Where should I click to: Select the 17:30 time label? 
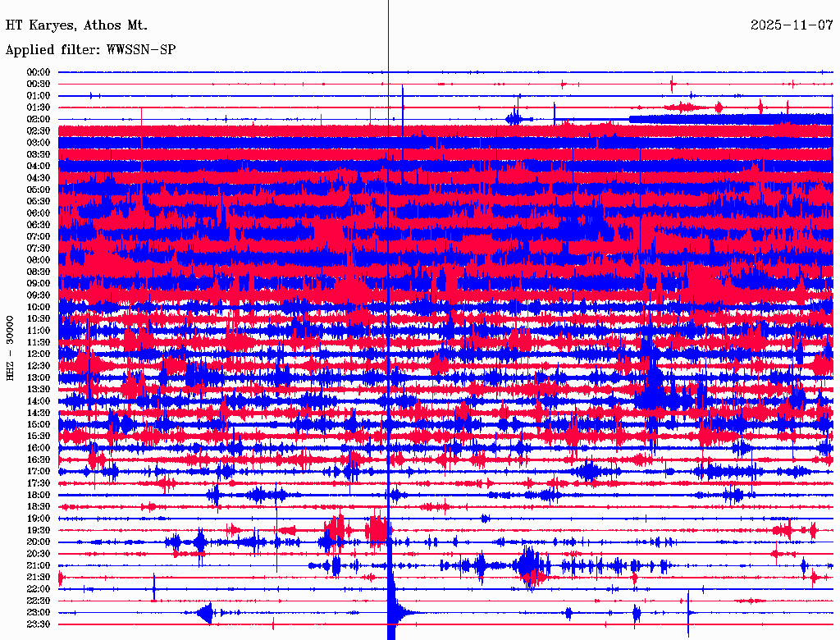point(39,483)
